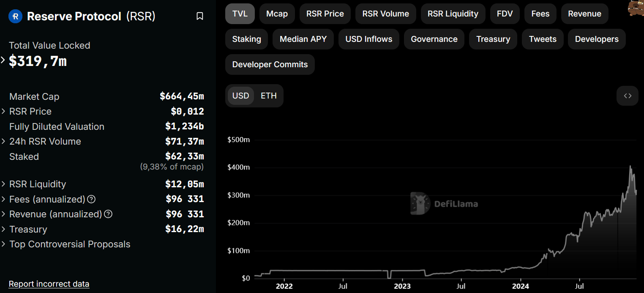The width and height of the screenshot is (644, 293).
Task: Click the 2024 x-axis label
Action: [521, 286]
